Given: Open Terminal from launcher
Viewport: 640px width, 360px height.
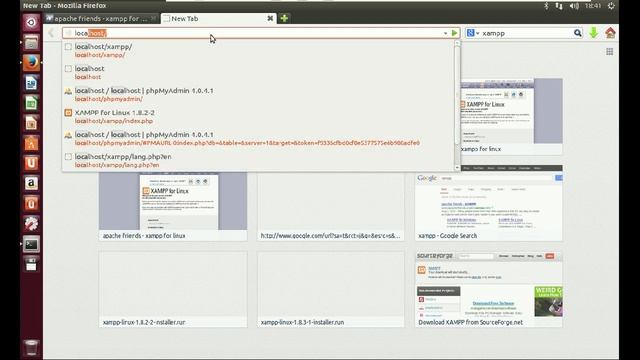Looking at the screenshot, I should (x=31, y=244).
